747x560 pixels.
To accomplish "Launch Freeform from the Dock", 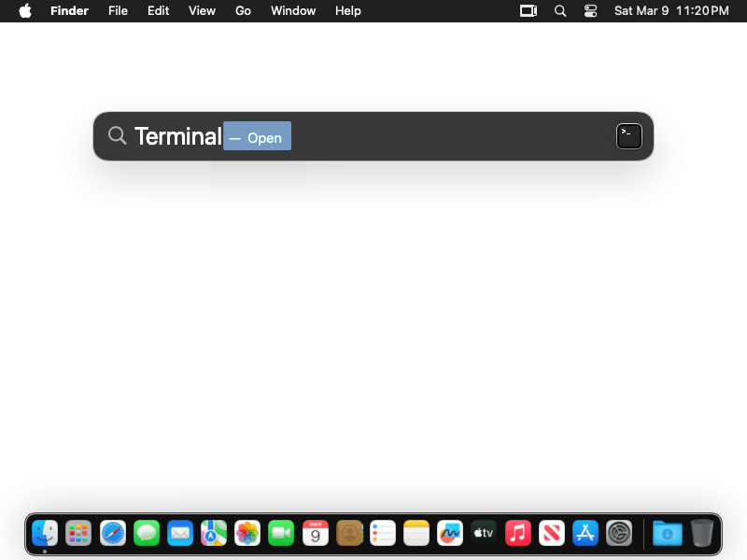I will point(450,533).
